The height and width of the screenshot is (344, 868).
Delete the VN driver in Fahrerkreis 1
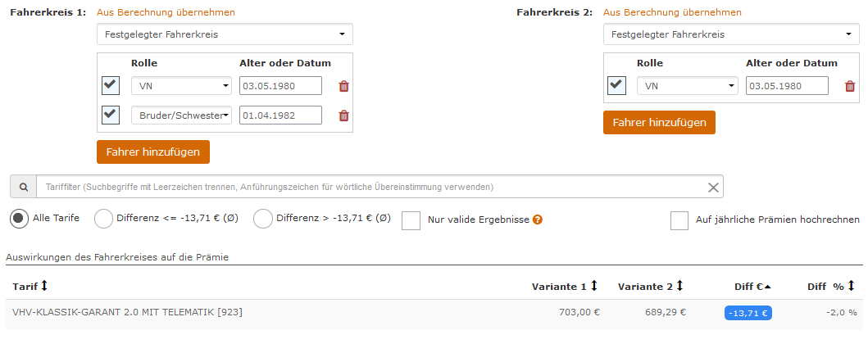click(343, 86)
